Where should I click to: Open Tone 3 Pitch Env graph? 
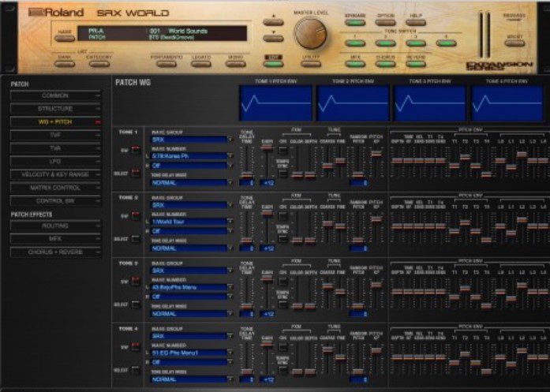(430, 103)
